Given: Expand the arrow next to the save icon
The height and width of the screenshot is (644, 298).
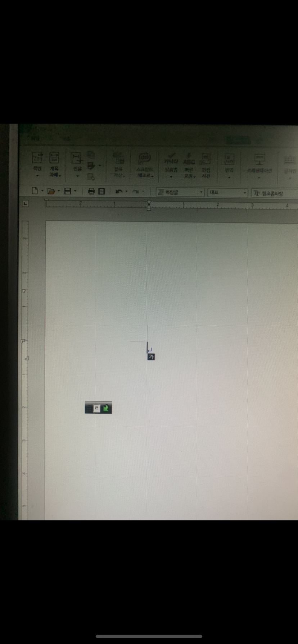Looking at the screenshot, I should point(75,191).
